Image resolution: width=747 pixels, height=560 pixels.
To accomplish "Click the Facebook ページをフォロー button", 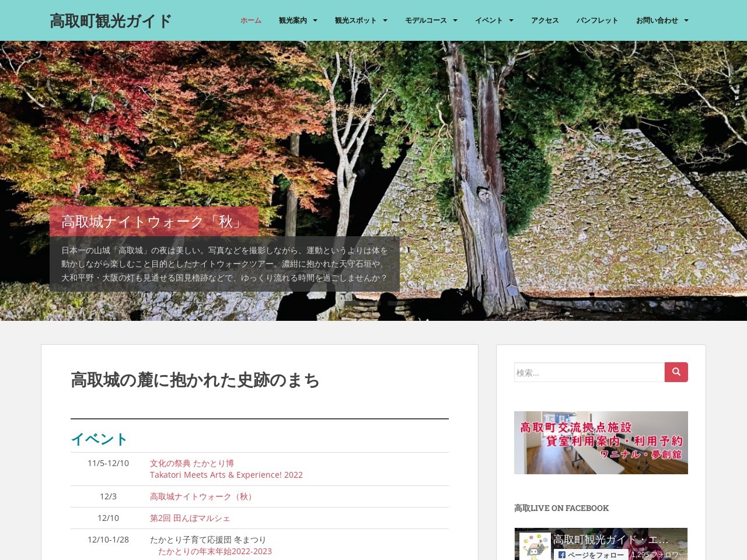I will [x=591, y=555].
